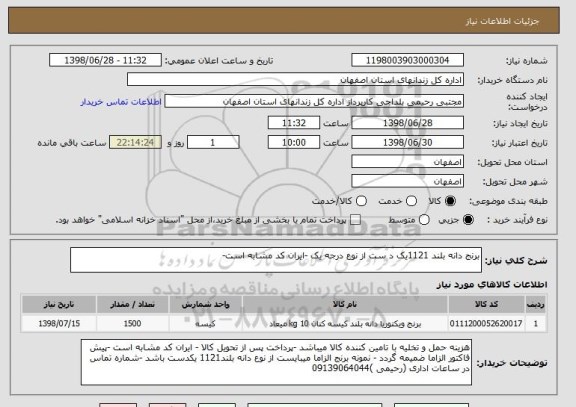Click the delivery province field اصفهان
The height and width of the screenshot is (407, 576).
pos(407,162)
